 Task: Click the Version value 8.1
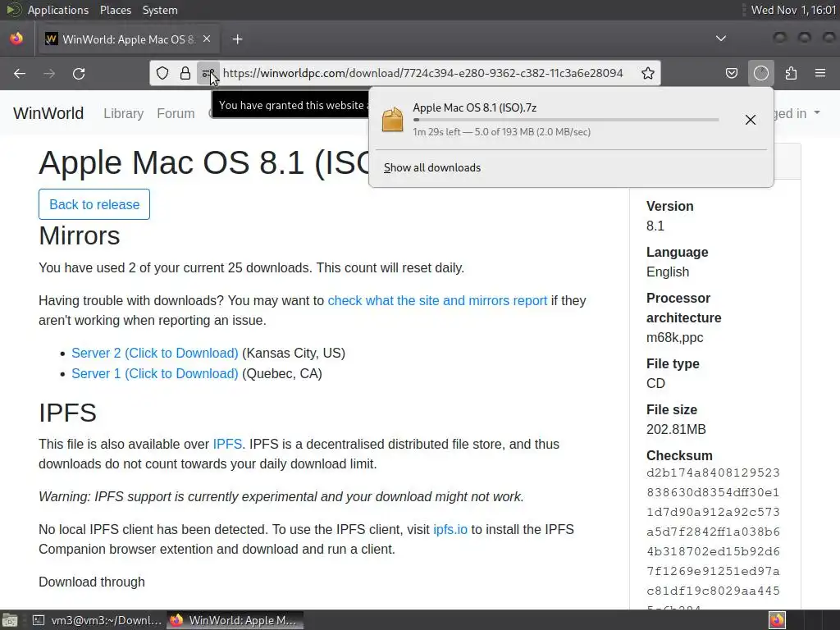pyautogui.click(x=655, y=226)
